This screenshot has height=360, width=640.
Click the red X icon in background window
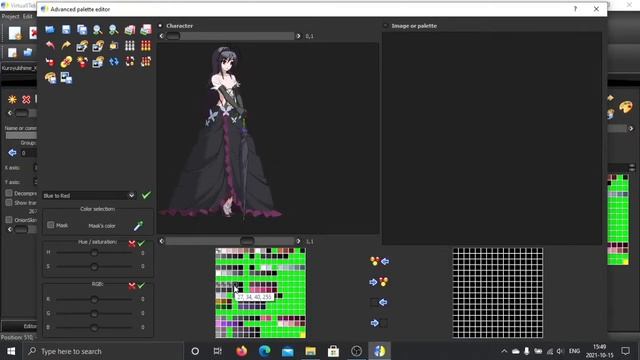[26, 99]
